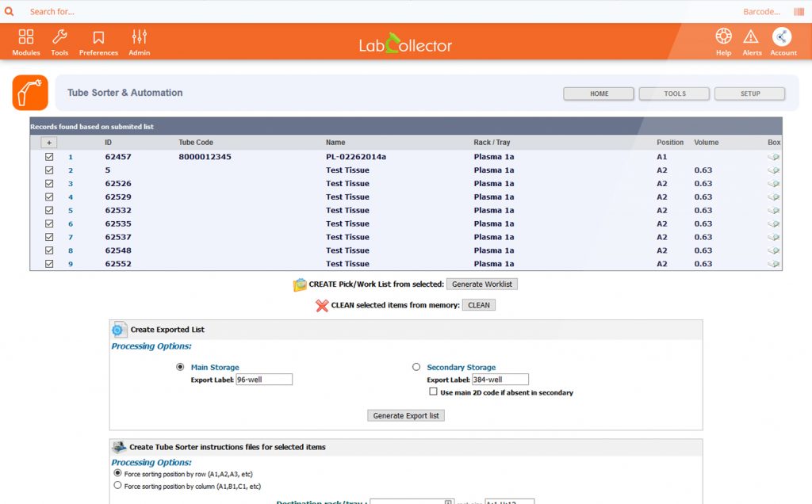812x504 pixels.
Task: Uncheck row 2 checkbox (ID 5)
Action: coord(49,170)
